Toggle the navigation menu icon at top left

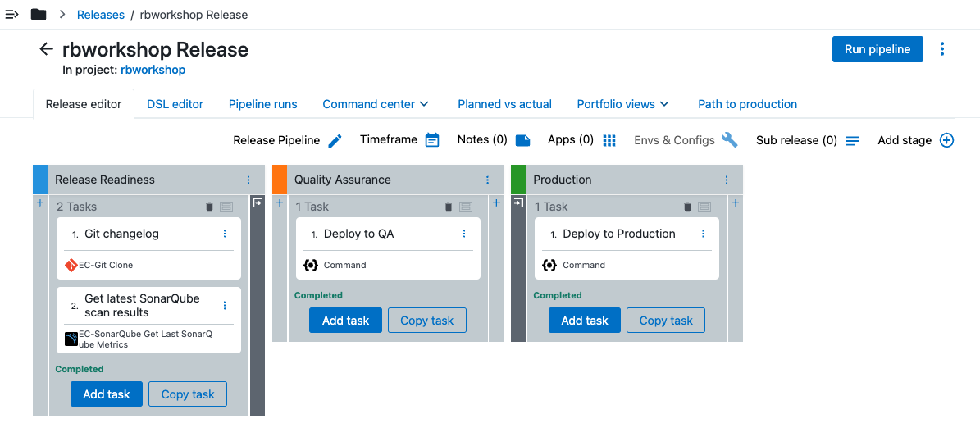pos(12,15)
